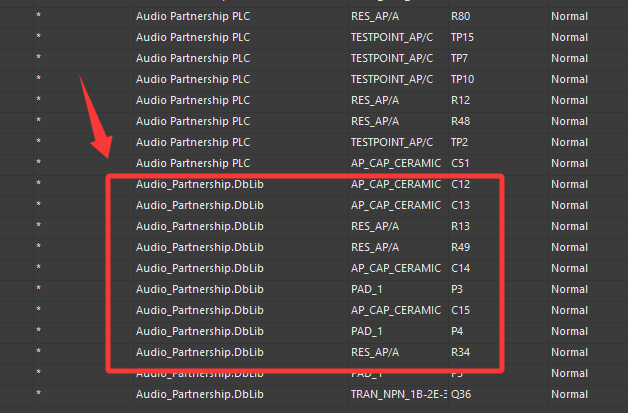
Task: Select the C12 designator cell
Action: (498, 184)
